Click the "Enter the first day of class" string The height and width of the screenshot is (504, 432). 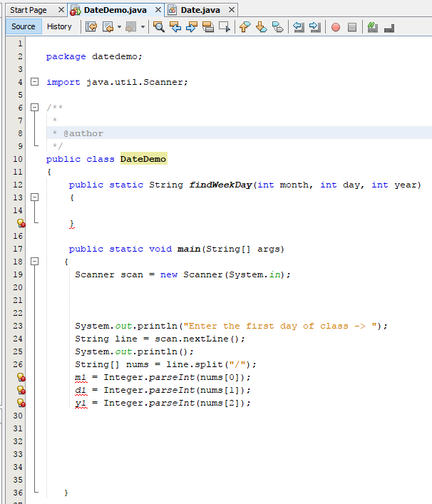tap(277, 326)
